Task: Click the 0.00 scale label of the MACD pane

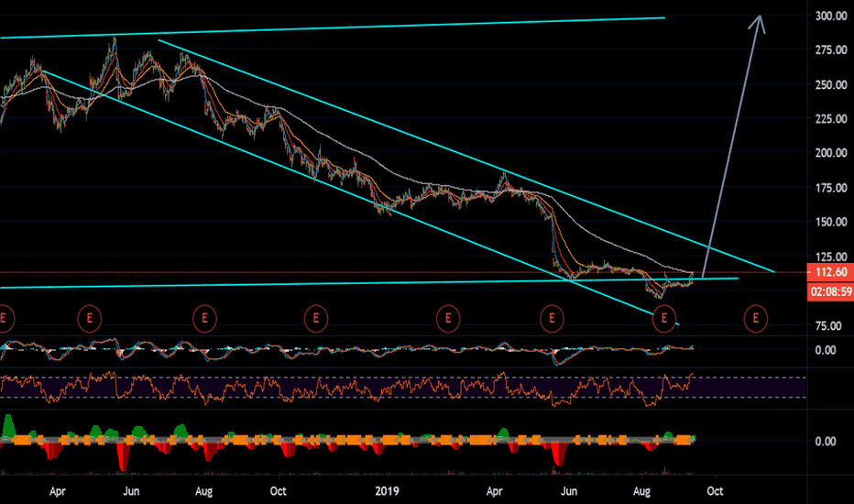Action: tap(826, 350)
